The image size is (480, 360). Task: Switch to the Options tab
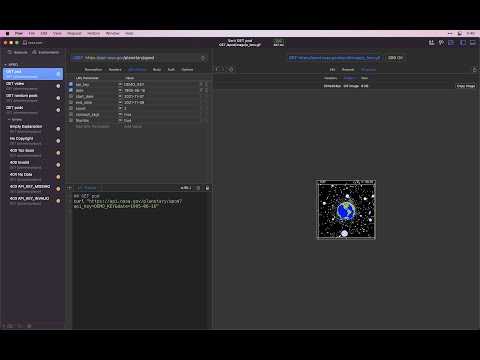point(187,70)
